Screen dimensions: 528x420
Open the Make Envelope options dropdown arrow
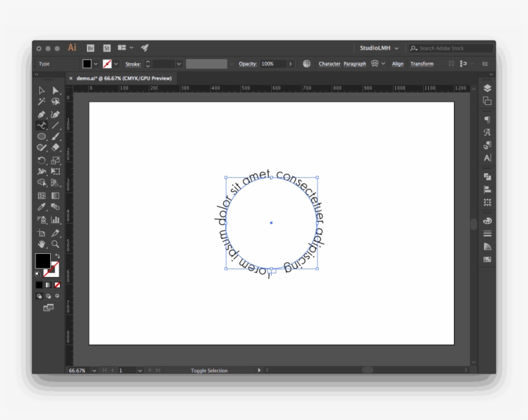(383, 64)
